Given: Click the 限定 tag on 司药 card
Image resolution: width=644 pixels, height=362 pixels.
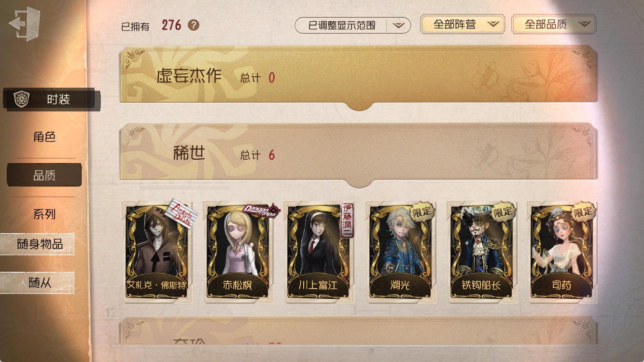Looking at the screenshot, I should pyautogui.click(x=583, y=211).
